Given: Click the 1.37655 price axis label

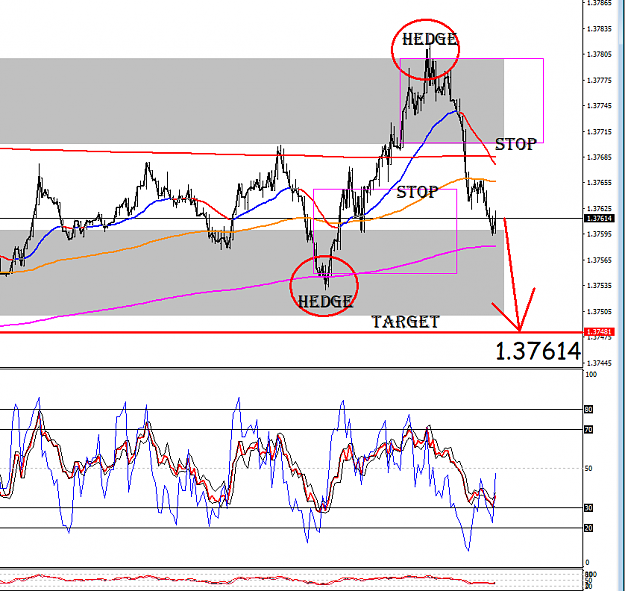Looking at the screenshot, I should pyautogui.click(x=599, y=183).
